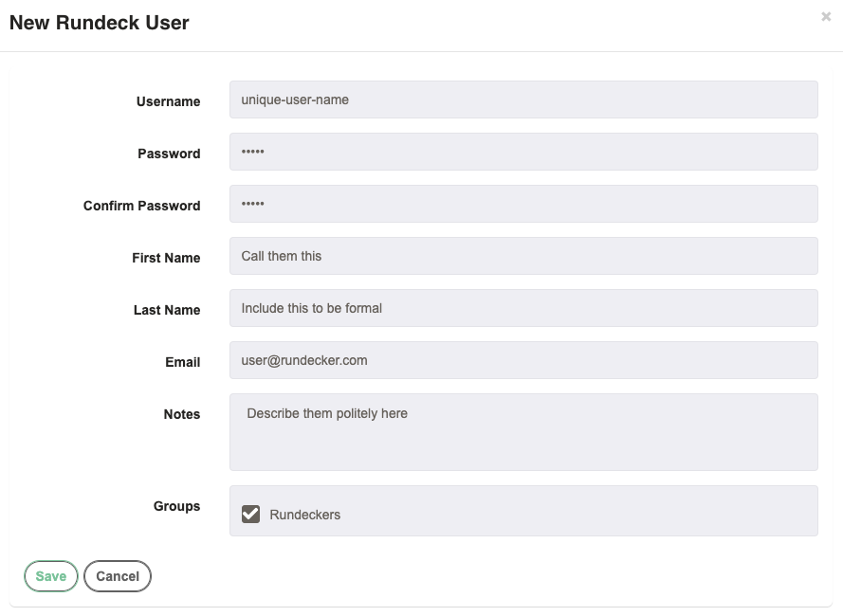This screenshot has height=616, width=843.
Task: Cancel creating the new user
Action: coord(118,576)
